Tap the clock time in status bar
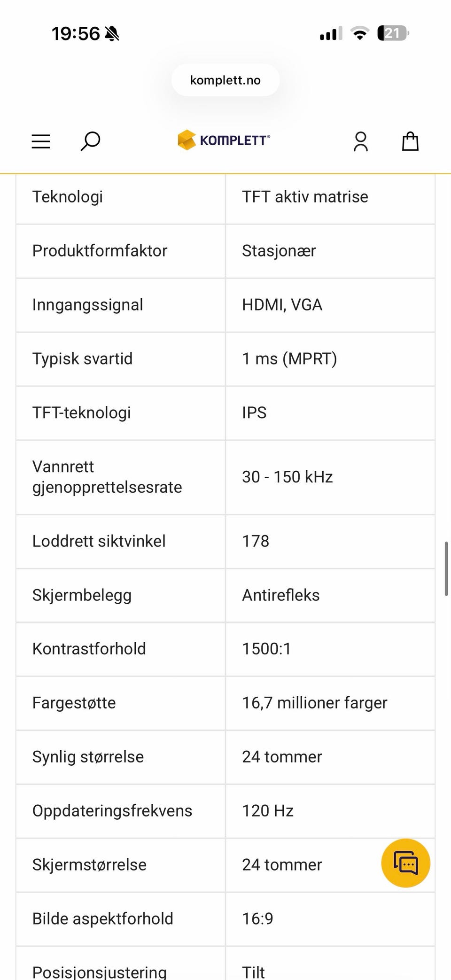 click(76, 34)
